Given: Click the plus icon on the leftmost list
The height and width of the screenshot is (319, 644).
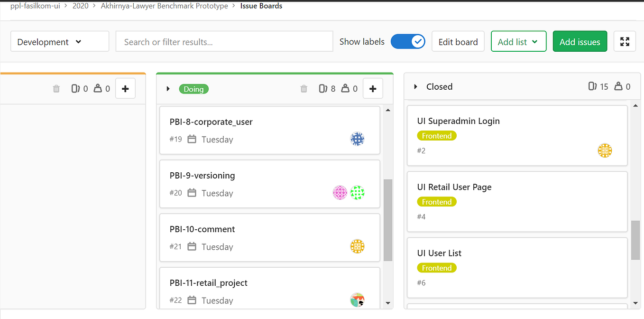Looking at the screenshot, I should (125, 88).
